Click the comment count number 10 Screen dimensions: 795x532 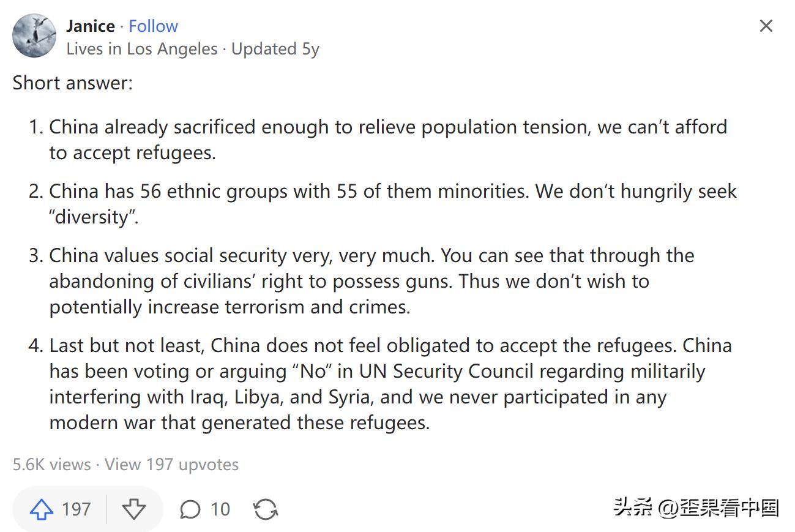tap(220, 509)
